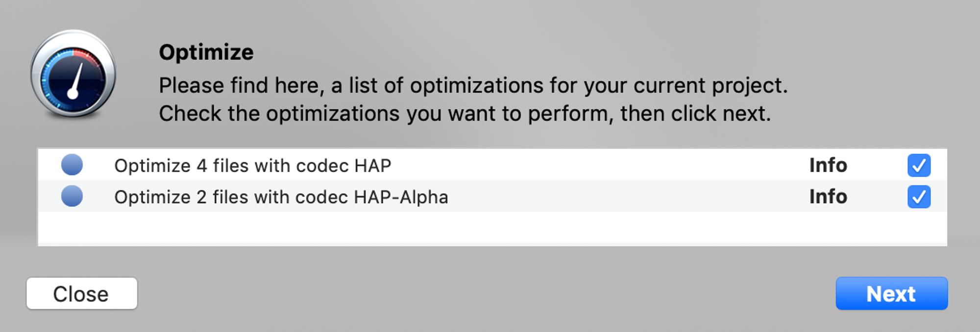Viewport: 980px width, 332px height.
Task: Click the "Please find here" description line
Action: pos(473,86)
